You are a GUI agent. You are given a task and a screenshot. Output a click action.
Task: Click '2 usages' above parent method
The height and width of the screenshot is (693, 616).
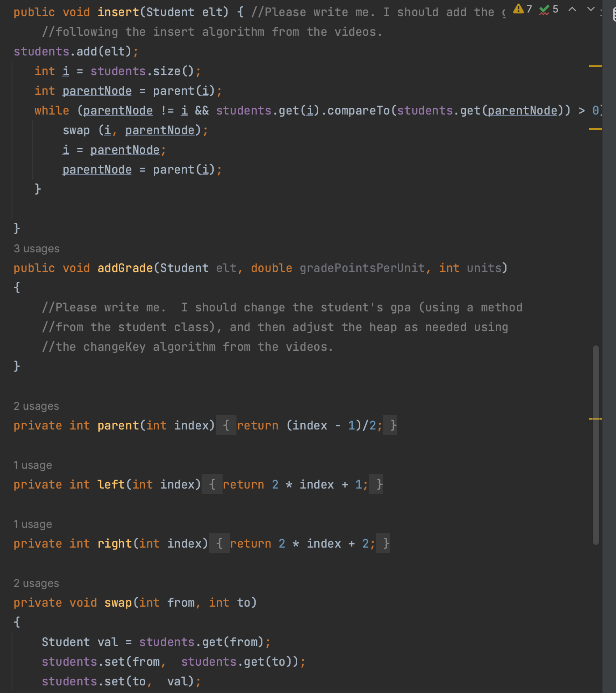[x=36, y=406]
